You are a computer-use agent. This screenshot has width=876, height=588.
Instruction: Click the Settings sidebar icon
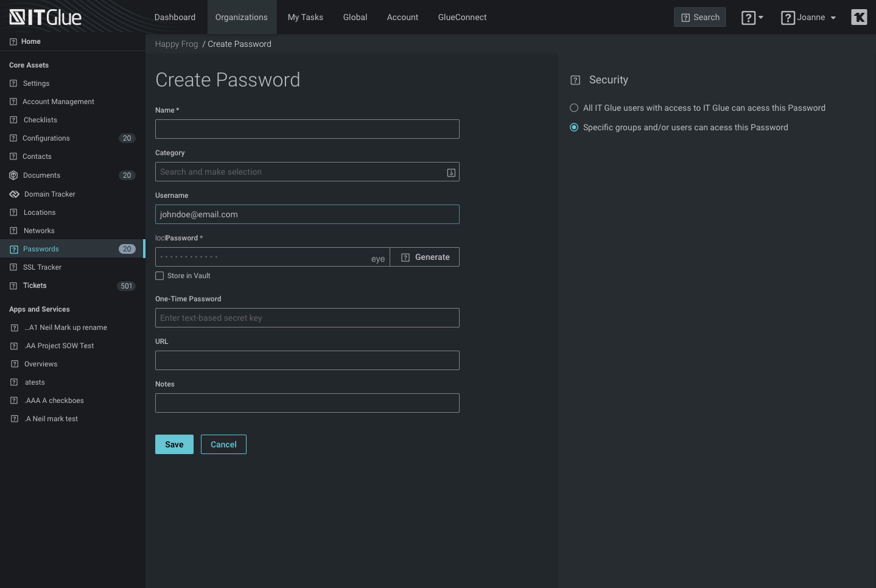tap(13, 83)
